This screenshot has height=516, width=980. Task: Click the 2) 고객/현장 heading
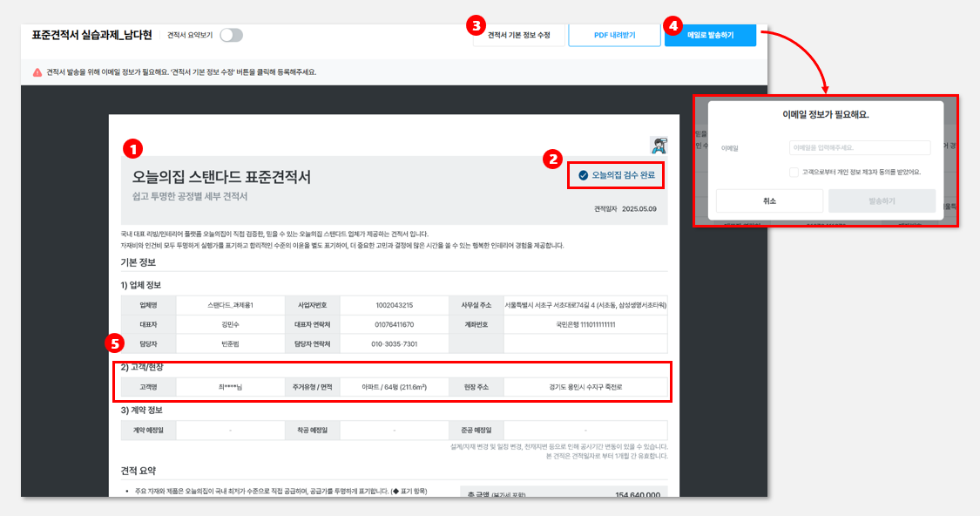coord(142,367)
